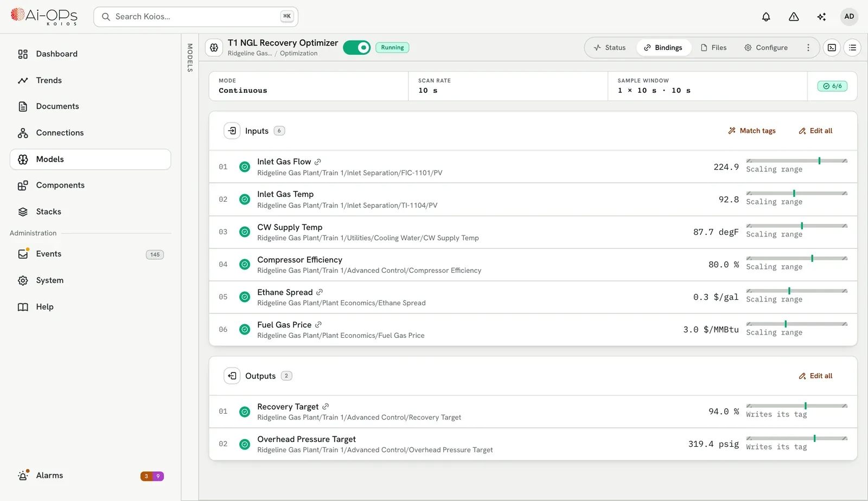Screen dimensions: 868x501
Task: Click the Running status badge
Action: 392,48
